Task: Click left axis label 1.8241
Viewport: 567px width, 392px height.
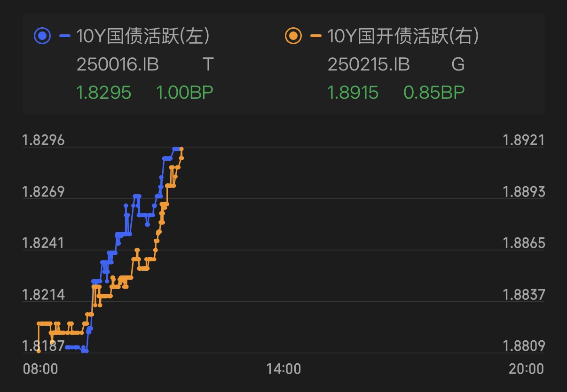Action: 43,243
